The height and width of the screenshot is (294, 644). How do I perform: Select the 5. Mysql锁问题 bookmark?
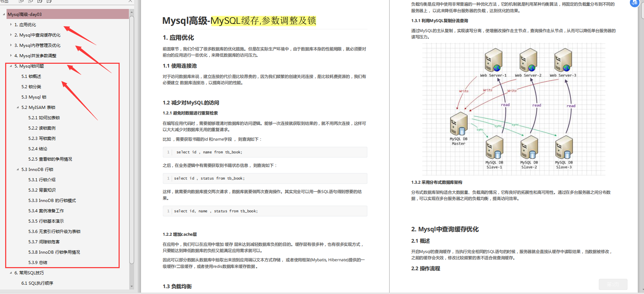tap(29, 66)
